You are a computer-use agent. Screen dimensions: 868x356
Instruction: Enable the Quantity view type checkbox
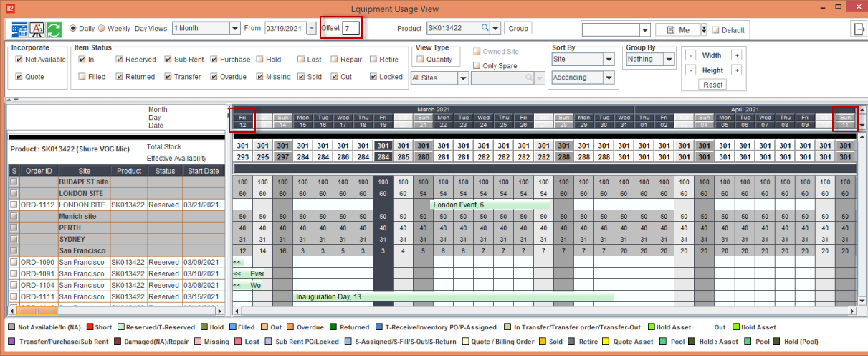point(421,60)
